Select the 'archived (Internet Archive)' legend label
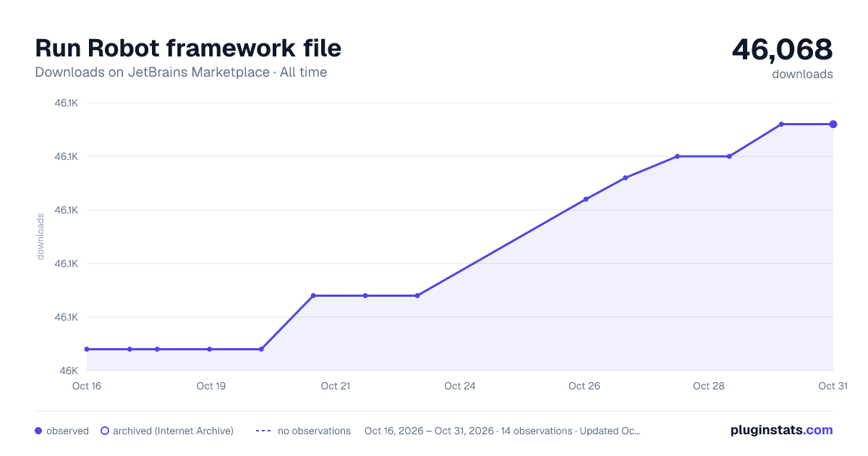Viewport: 868px width, 456px height. point(173,431)
